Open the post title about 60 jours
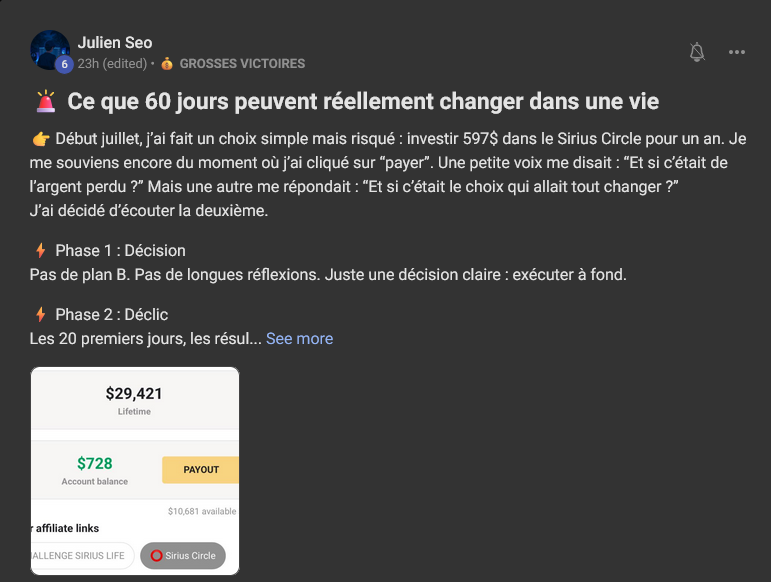 click(x=362, y=102)
